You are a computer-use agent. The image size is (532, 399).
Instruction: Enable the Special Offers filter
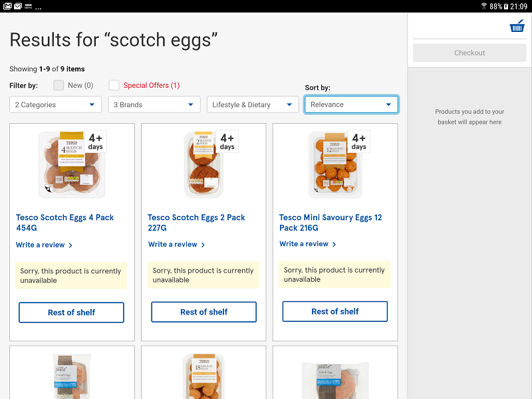[x=113, y=85]
